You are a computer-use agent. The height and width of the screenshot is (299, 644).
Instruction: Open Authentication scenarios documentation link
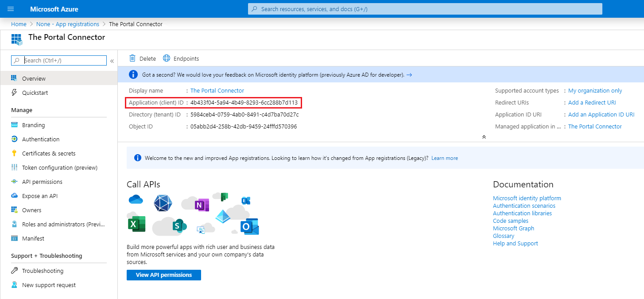[524, 206]
